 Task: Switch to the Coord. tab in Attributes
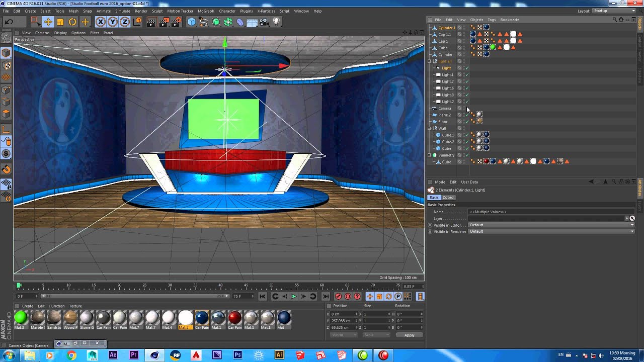click(x=448, y=198)
